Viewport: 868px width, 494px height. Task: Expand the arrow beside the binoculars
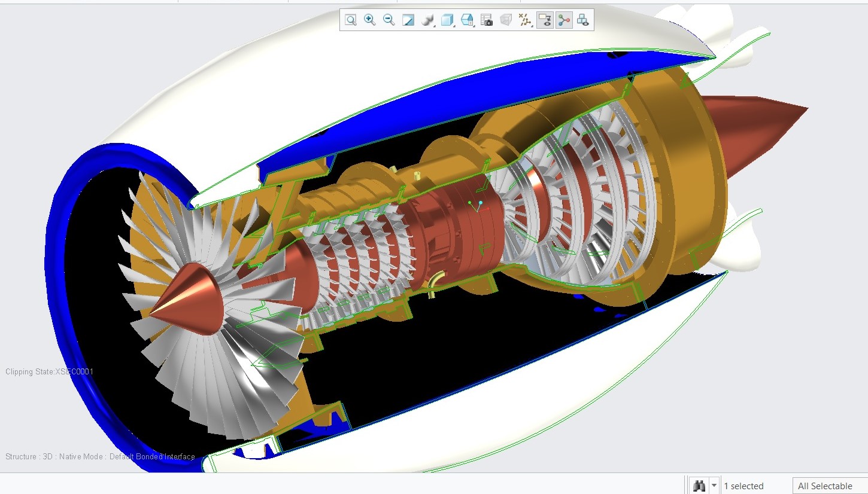coord(714,486)
